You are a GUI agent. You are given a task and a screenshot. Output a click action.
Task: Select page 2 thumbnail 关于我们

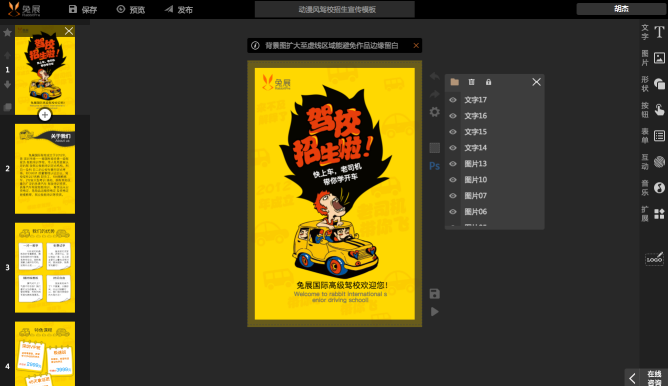[x=45, y=169]
